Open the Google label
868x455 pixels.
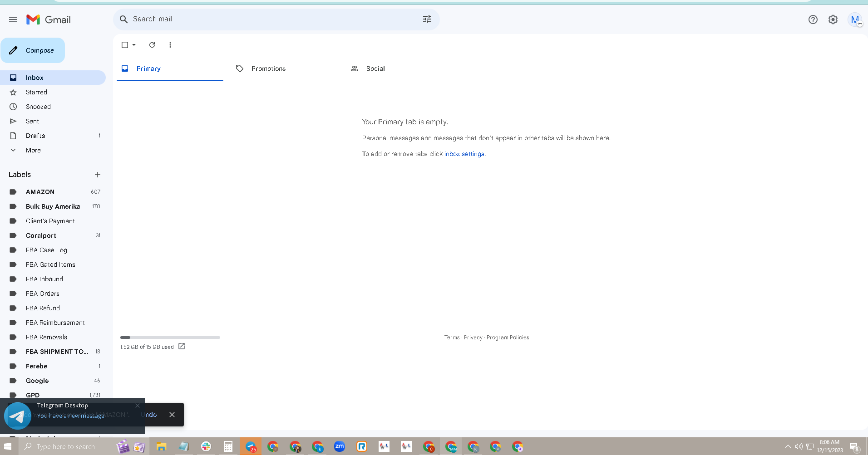pyautogui.click(x=53, y=381)
